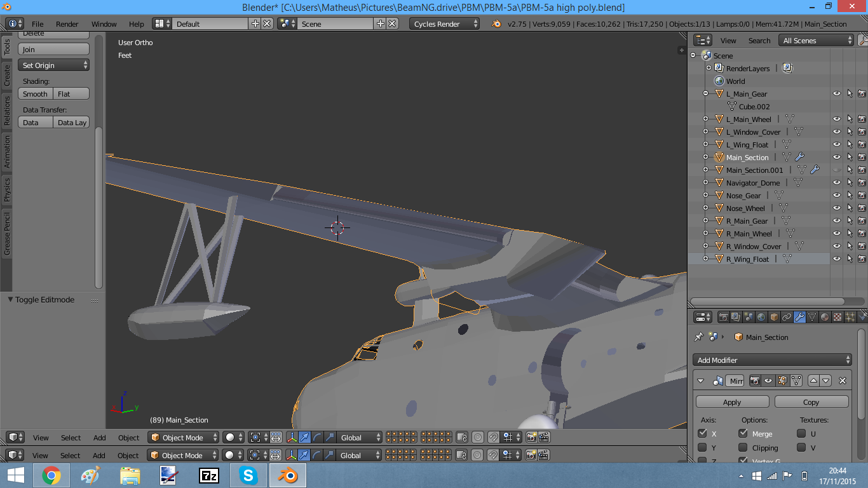Enable Mirror axis Y checkbox
868x488 pixels.
click(x=702, y=447)
